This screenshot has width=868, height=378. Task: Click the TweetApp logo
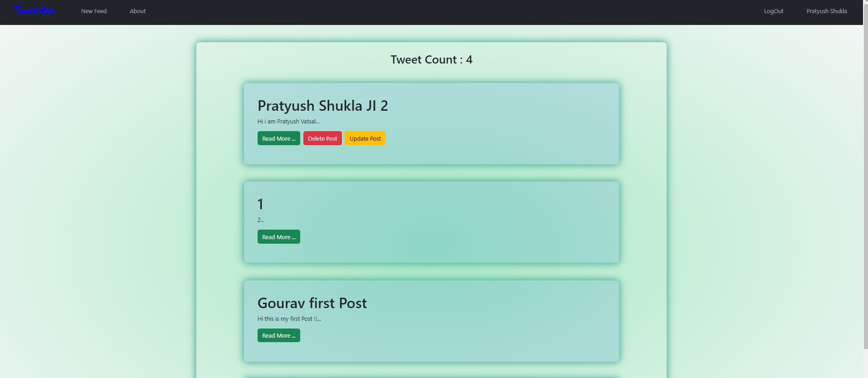[34, 10]
